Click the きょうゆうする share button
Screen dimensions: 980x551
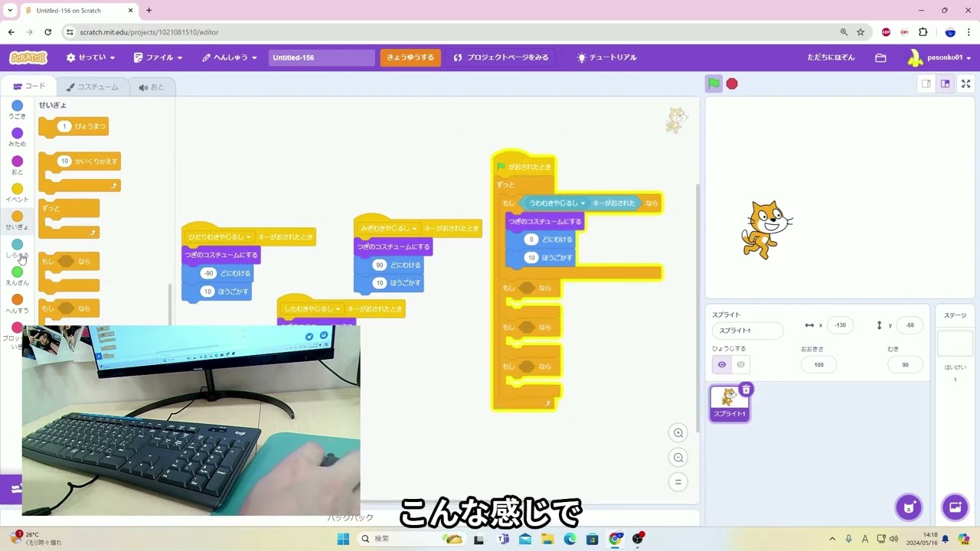[x=410, y=57]
